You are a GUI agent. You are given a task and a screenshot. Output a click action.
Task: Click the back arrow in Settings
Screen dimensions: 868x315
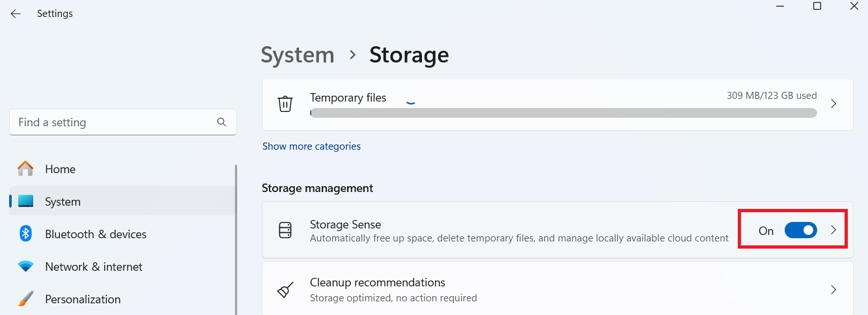15,14
